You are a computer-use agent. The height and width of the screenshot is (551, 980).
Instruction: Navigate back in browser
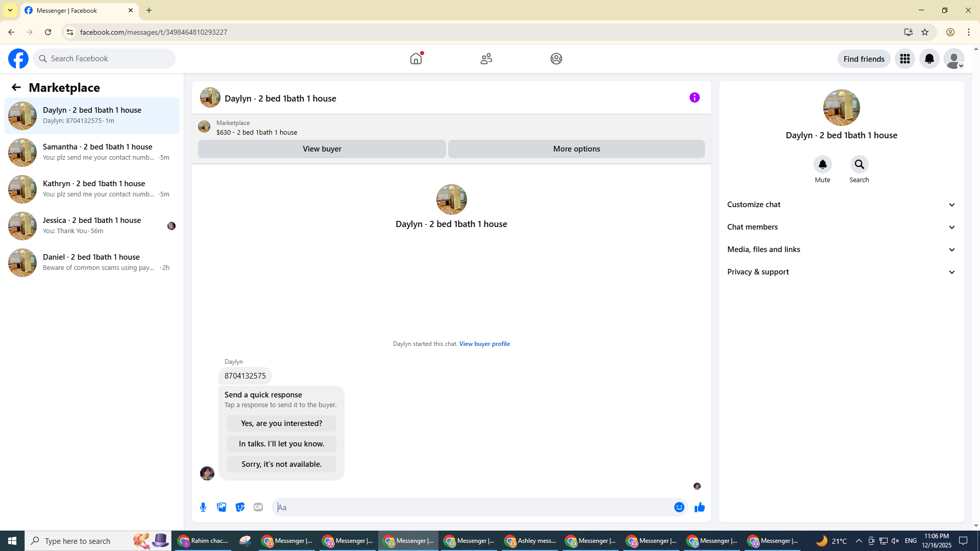pos(11,32)
